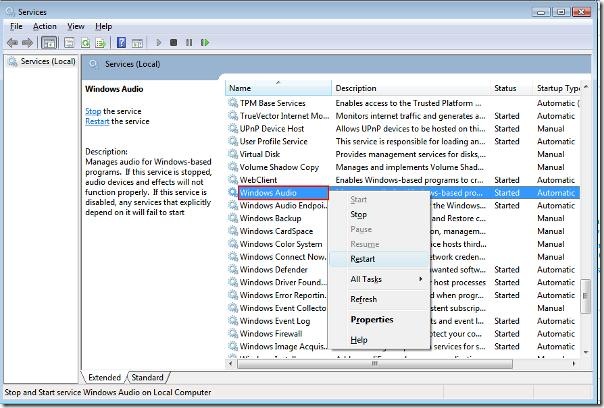Click the gear icon beside User Profile Service
Image resolution: width=604 pixels, height=408 pixels.
tap(233, 141)
